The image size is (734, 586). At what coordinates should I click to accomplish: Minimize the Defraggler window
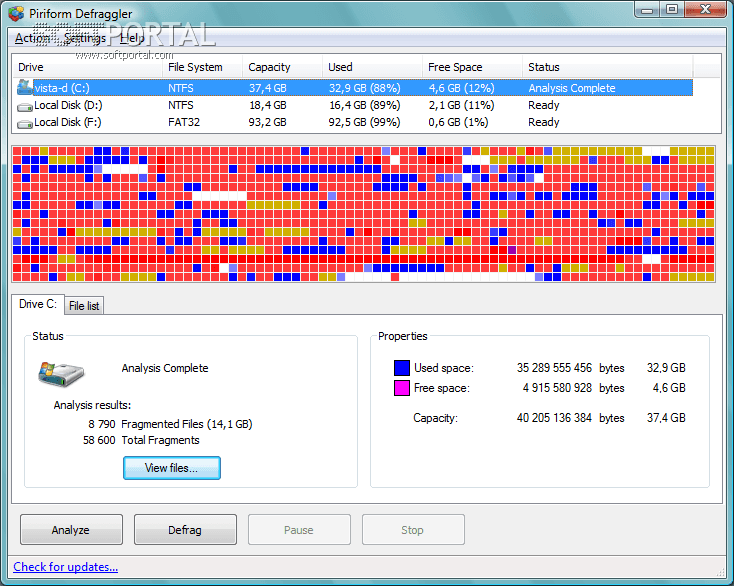pos(647,10)
